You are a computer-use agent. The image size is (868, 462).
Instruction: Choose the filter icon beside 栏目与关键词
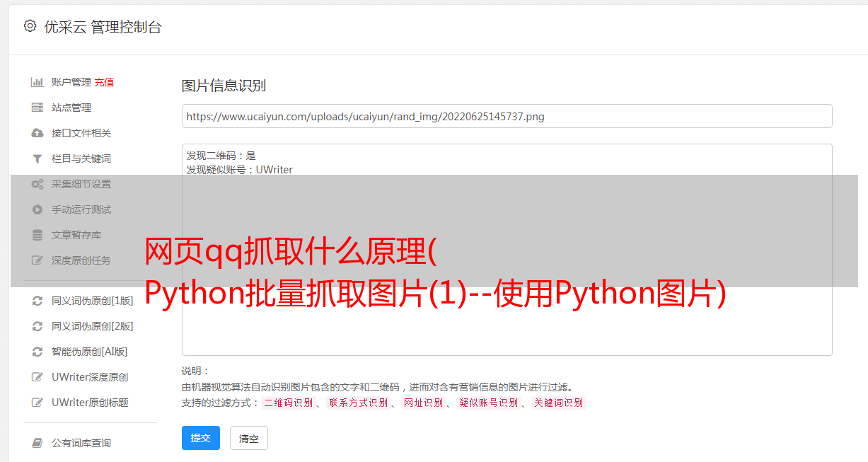point(37,158)
